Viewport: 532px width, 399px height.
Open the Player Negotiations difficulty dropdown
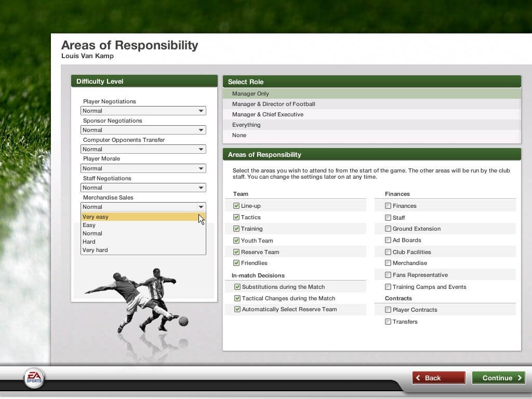[x=143, y=111]
